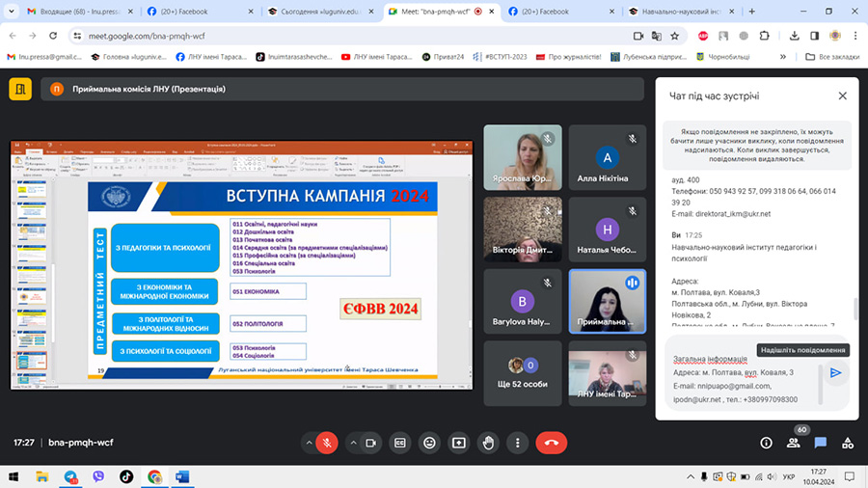Send the chat message arrow
Screen dimensions: 868x488
click(836, 373)
